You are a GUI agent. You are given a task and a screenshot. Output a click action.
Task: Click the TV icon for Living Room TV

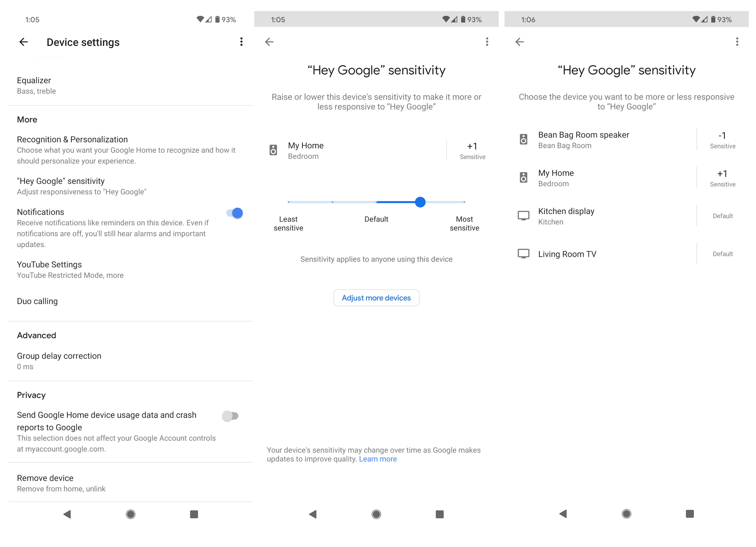click(523, 254)
